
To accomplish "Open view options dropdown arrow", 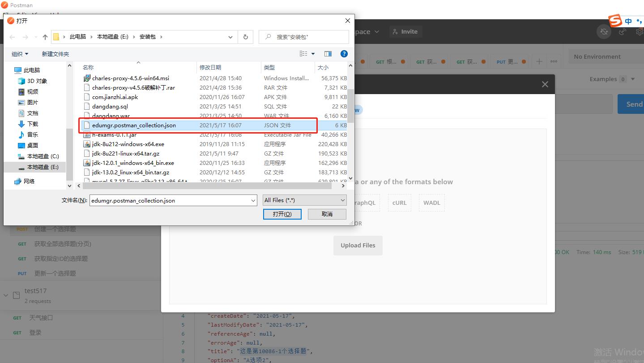I will 313,54.
